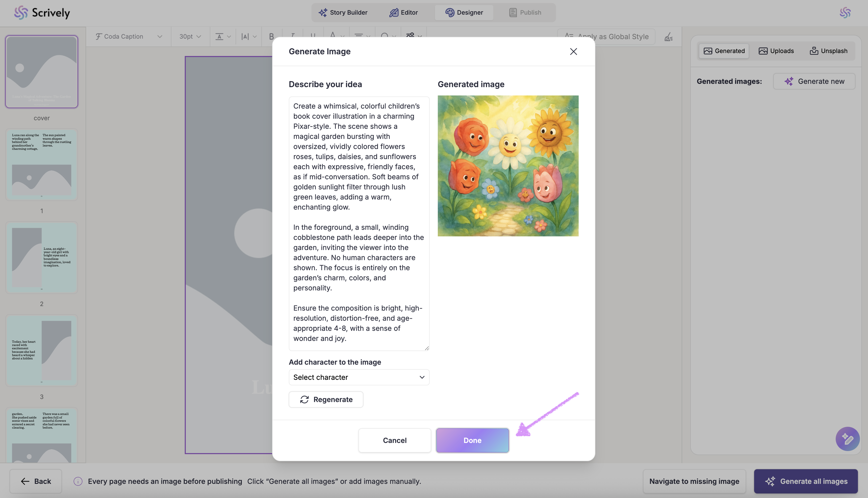This screenshot has height=498, width=868.
Task: Click the Regenerate button
Action: (x=326, y=400)
